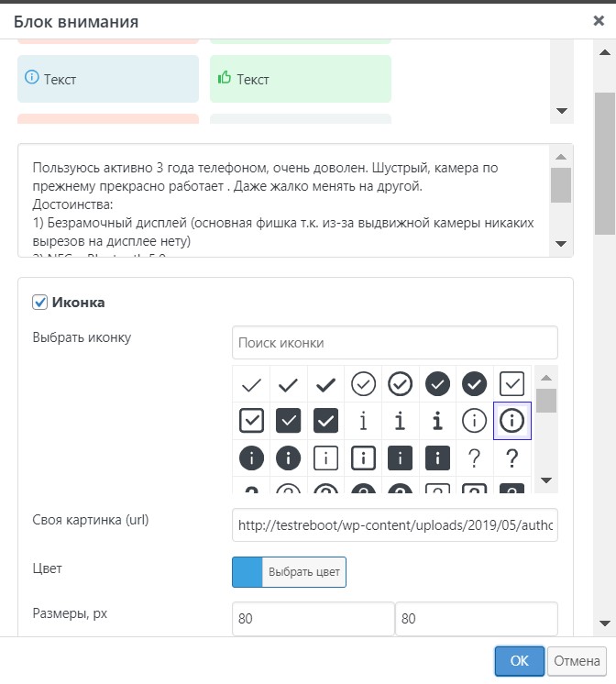Click the template list scroll-down arrow
Screen dimensions: 616x684
click(x=562, y=111)
